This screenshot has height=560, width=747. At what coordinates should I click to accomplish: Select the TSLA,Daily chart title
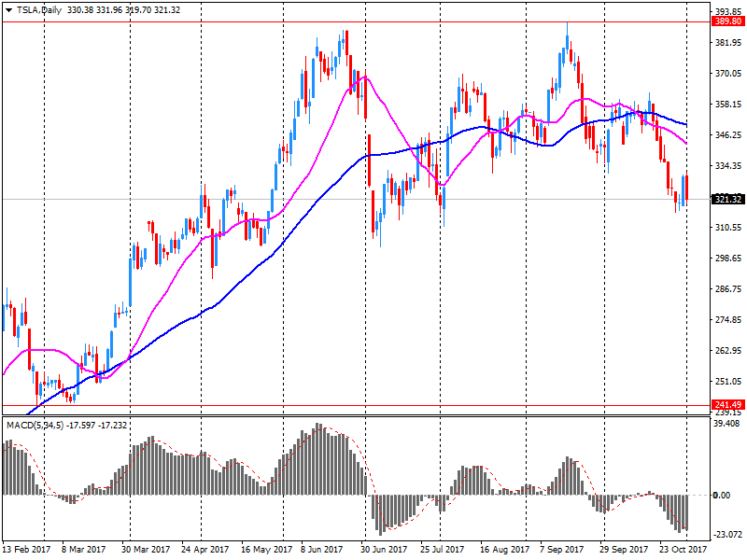39,10
